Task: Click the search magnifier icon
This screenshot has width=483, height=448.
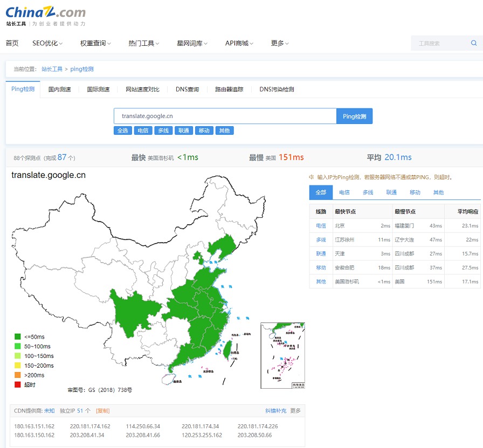Action: point(474,43)
